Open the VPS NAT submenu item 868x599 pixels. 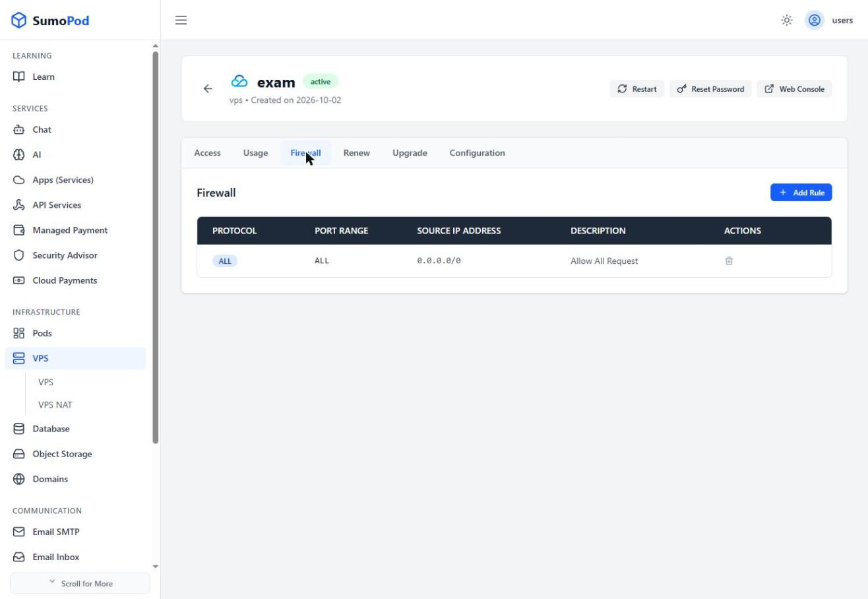click(55, 405)
